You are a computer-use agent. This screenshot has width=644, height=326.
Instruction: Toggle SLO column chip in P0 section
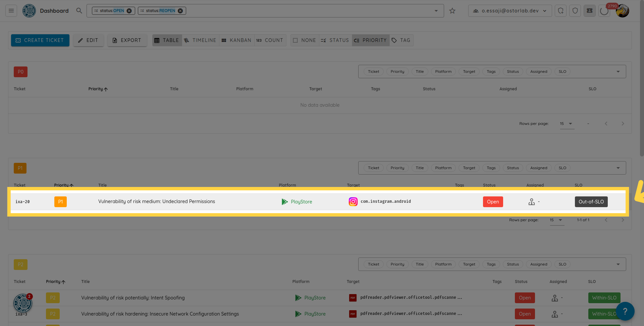562,72
